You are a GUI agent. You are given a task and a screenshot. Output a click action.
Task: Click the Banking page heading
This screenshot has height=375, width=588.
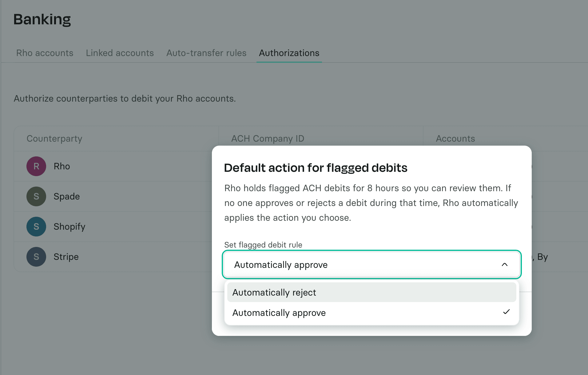coord(42,19)
